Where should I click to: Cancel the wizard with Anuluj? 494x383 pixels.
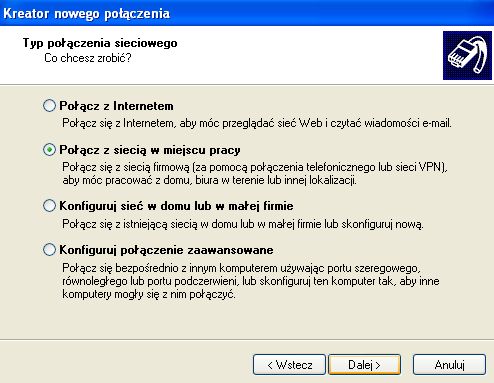pyautogui.click(x=449, y=365)
